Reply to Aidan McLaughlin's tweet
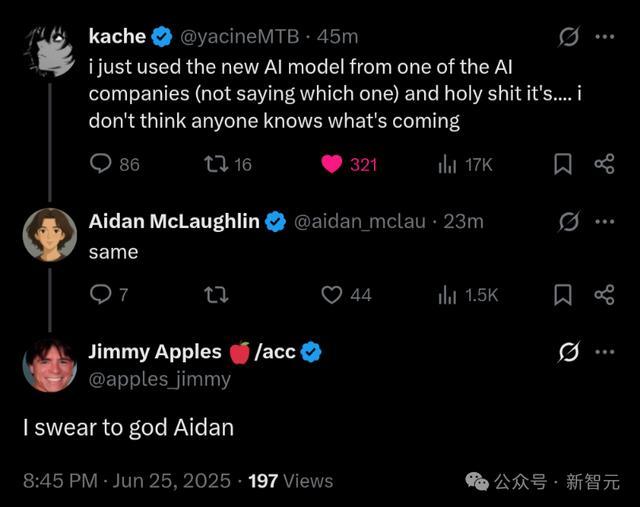The image size is (640, 507). pos(101,294)
